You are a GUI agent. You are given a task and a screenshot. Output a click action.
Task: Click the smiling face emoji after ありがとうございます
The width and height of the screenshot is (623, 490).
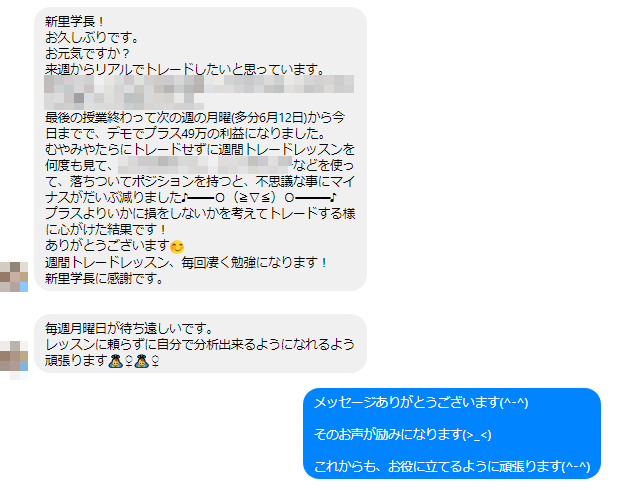coord(177,247)
